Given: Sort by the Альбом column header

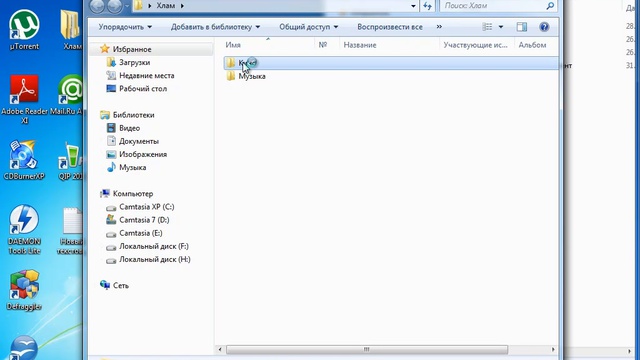Looking at the screenshot, I should (536, 45).
